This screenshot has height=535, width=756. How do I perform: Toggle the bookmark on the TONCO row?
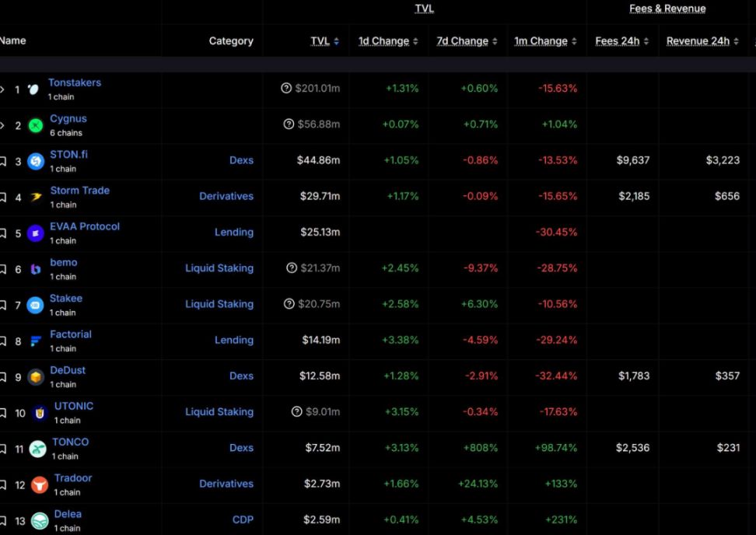point(3,449)
